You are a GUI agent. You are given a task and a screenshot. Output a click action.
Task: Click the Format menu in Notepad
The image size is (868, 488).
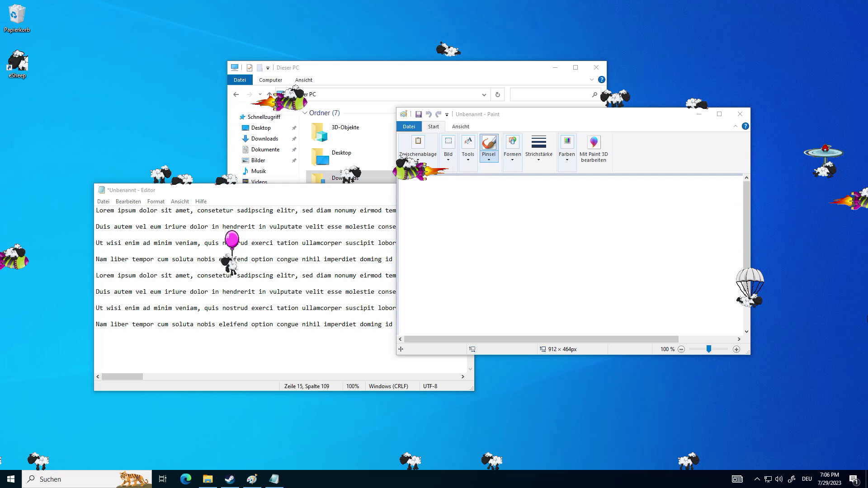coord(156,202)
